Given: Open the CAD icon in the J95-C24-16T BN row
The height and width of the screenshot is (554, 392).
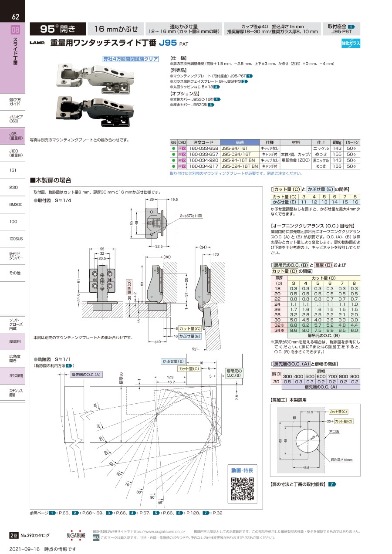Looking at the screenshot, I should pos(182,166).
